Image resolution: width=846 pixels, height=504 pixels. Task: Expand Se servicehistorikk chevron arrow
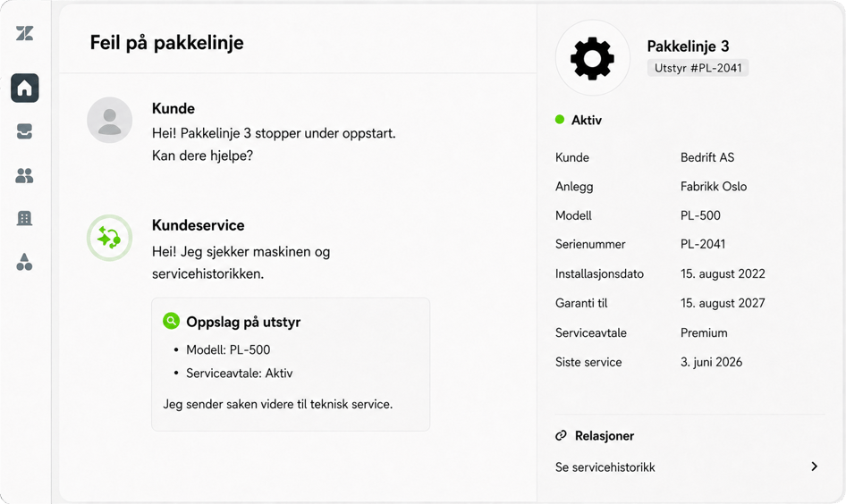[x=814, y=466]
